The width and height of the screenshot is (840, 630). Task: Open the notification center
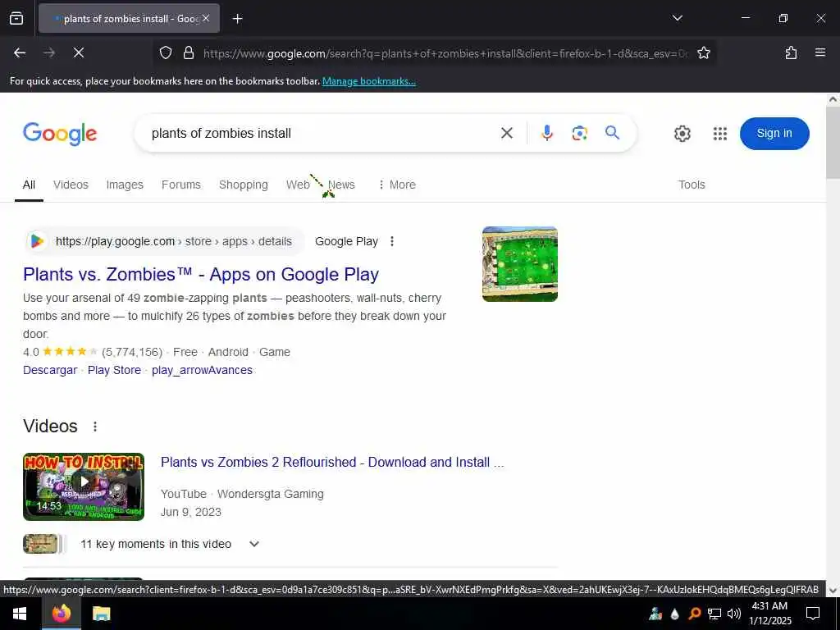[813, 614]
